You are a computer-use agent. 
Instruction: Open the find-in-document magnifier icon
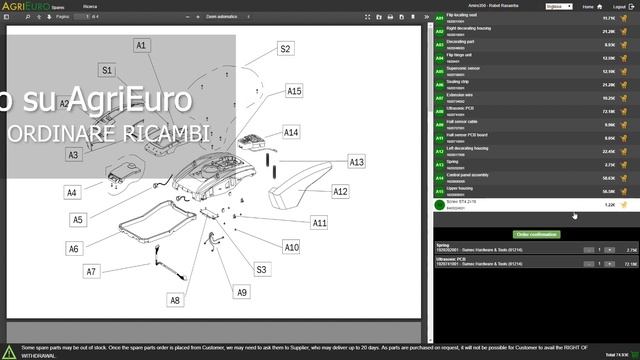(28, 17)
